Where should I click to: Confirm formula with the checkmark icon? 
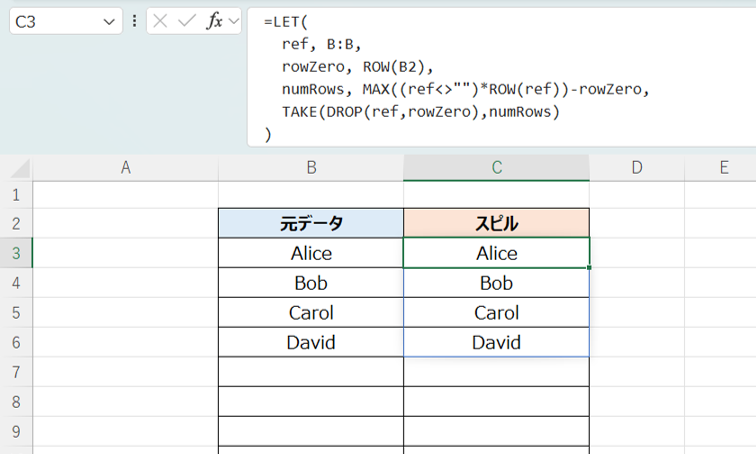coord(187,21)
